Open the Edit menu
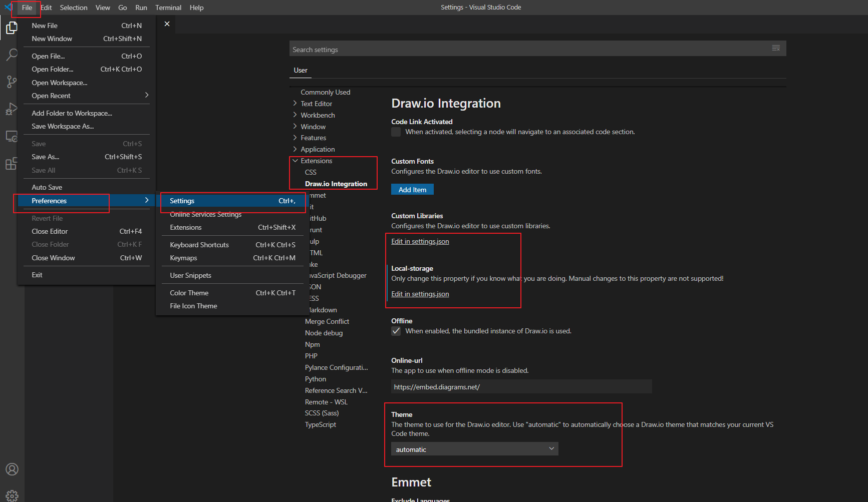The image size is (868, 502). pos(46,8)
